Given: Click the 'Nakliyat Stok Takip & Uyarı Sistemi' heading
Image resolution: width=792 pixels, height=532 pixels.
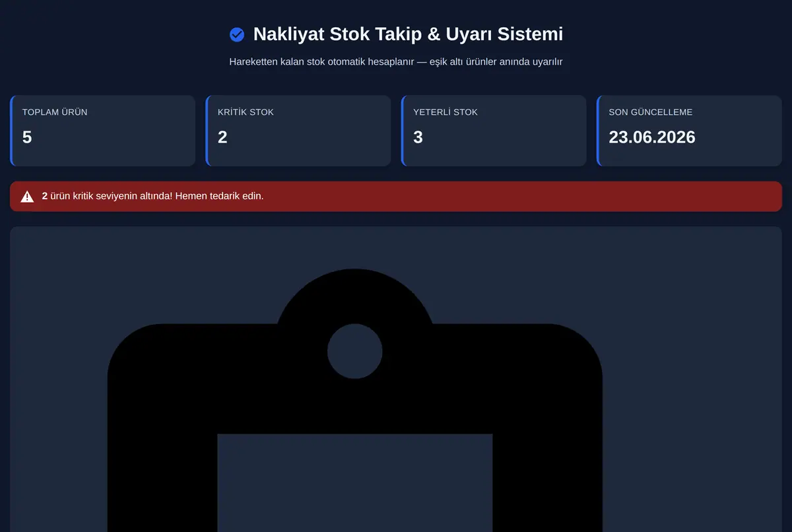Looking at the screenshot, I should pyautogui.click(x=408, y=34).
